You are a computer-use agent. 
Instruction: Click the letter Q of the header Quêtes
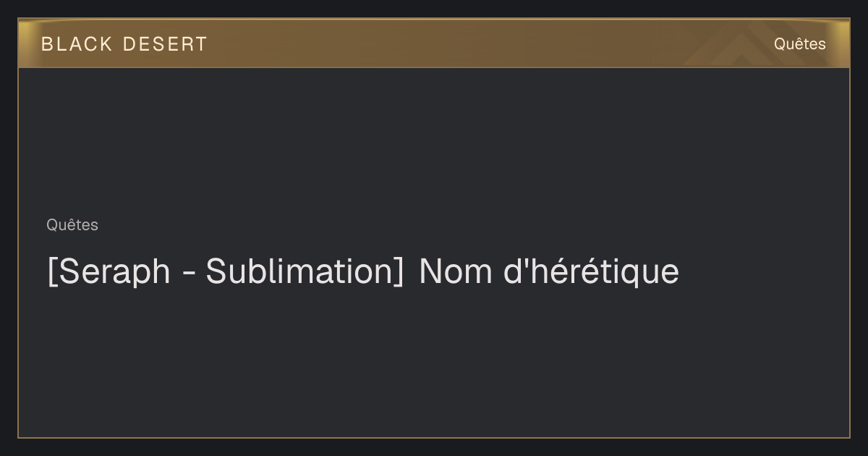coord(780,44)
